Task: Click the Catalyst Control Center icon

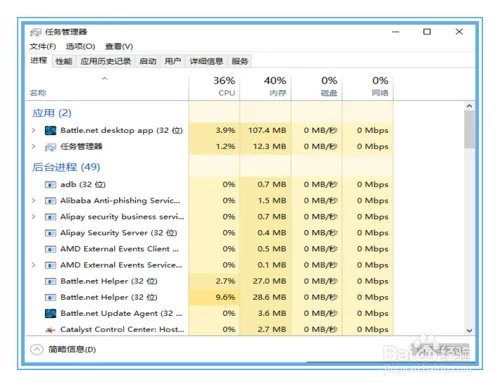Action: tap(50, 330)
